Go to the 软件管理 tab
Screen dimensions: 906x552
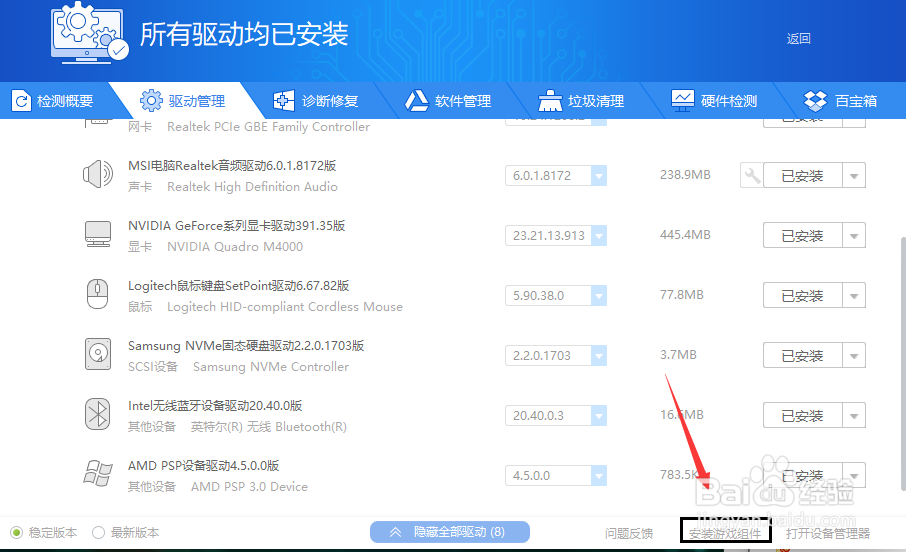(449, 101)
